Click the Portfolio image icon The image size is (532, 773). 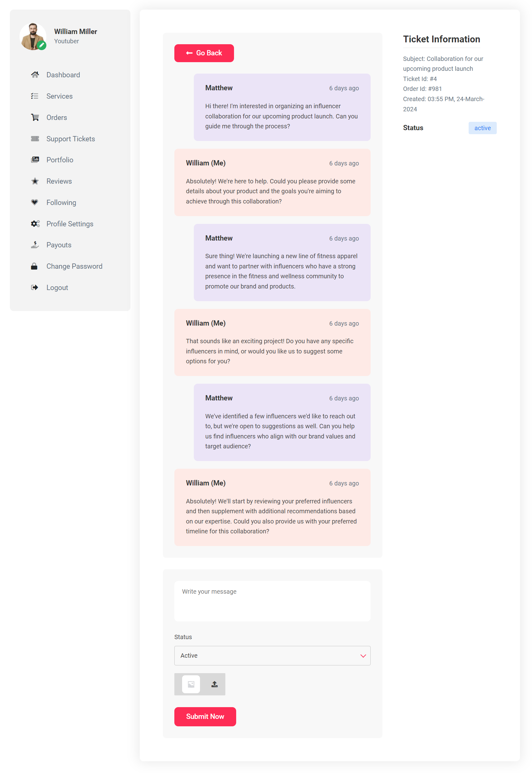pyautogui.click(x=35, y=160)
